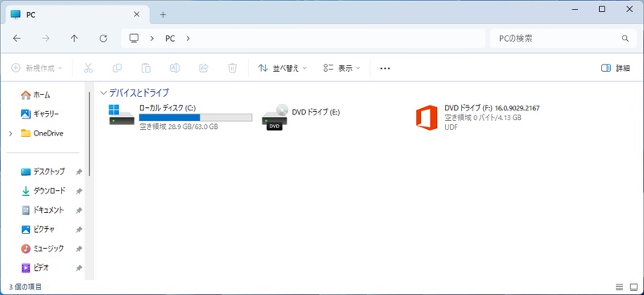Viewport: 644px width, 295px height.
Task: Click the 3 個の項目 status text
Action: [x=26, y=287]
